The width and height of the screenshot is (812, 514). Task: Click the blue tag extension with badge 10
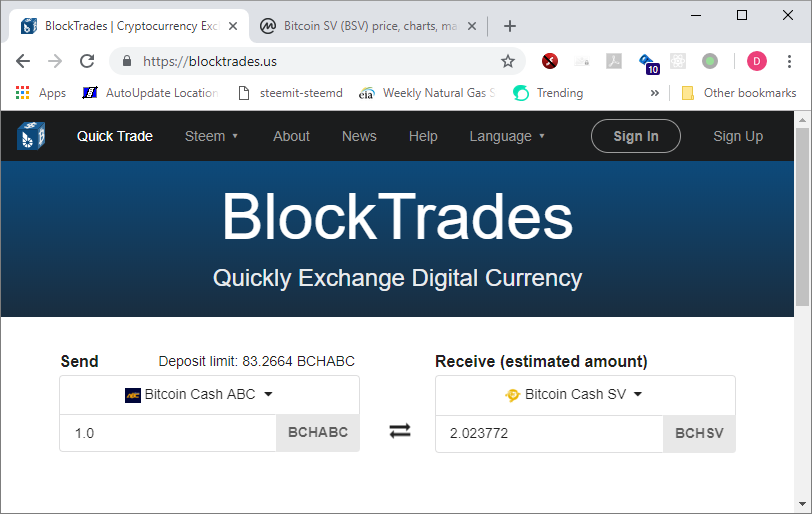[x=649, y=64]
